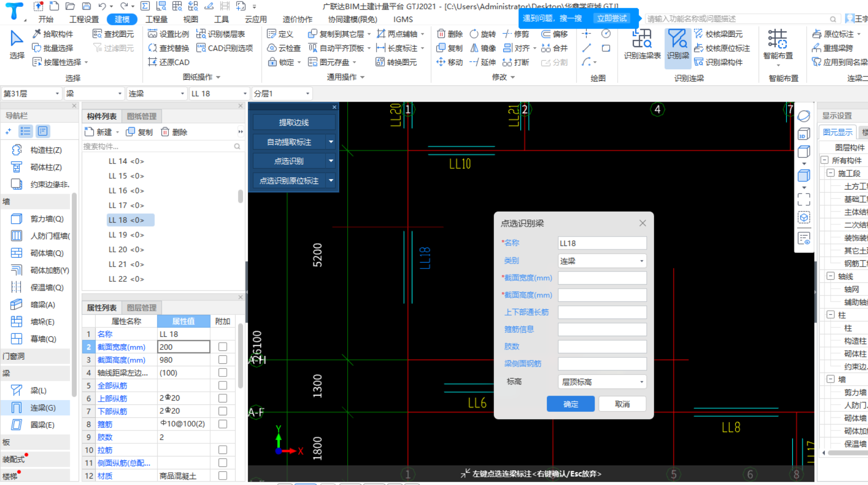
Task: Click 确定 in 点选识别梁 dialog
Action: (570, 404)
